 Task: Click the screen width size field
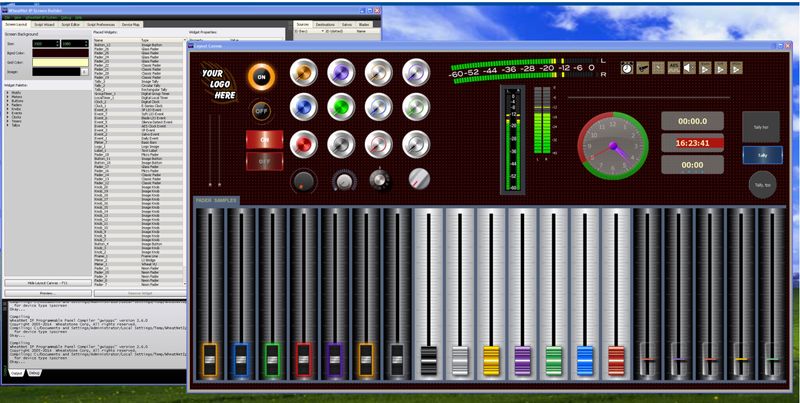coord(46,44)
